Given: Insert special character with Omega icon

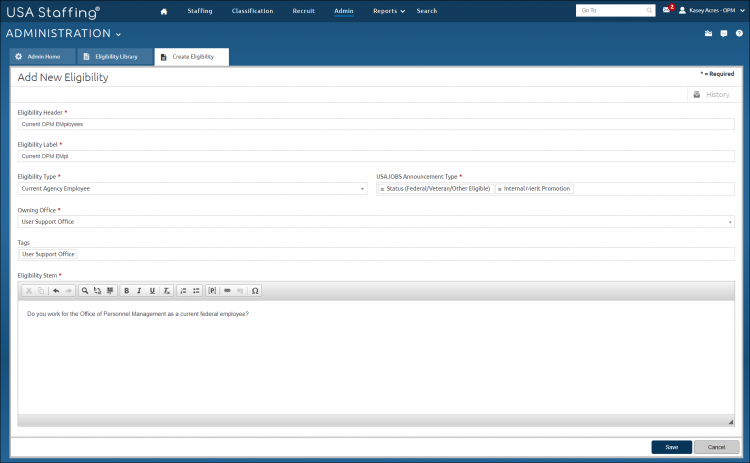Looking at the screenshot, I should point(255,291).
